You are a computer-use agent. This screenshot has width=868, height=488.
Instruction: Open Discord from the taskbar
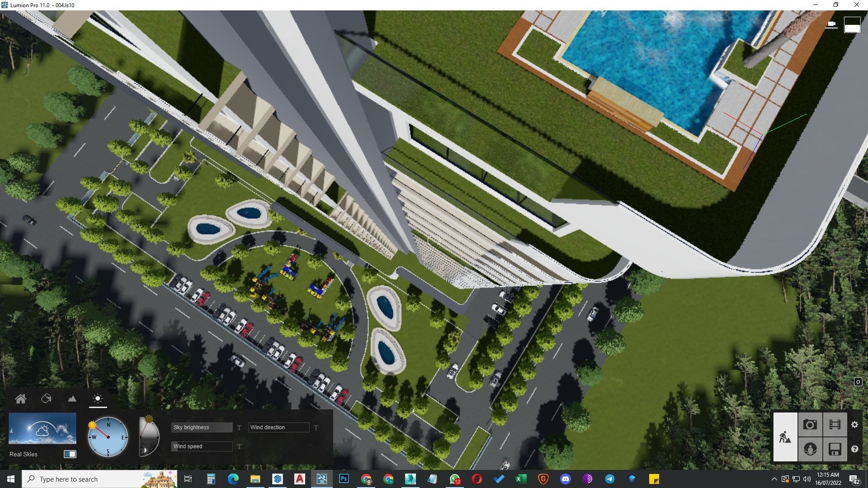565,479
